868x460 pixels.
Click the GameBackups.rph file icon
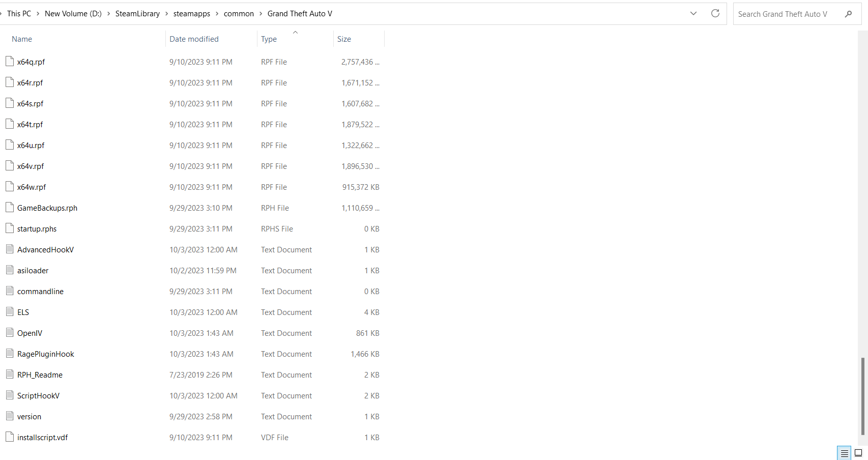[10, 208]
